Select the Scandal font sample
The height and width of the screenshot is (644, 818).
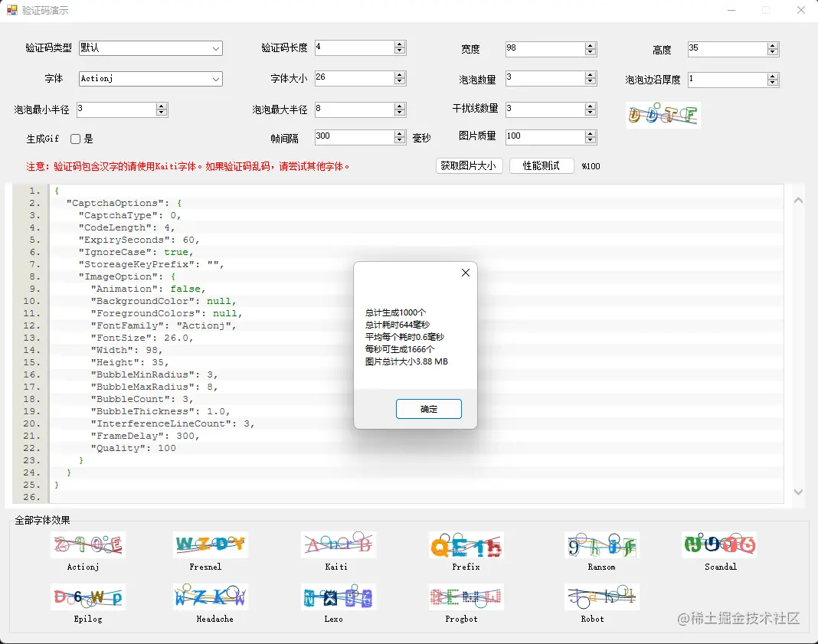pos(718,544)
